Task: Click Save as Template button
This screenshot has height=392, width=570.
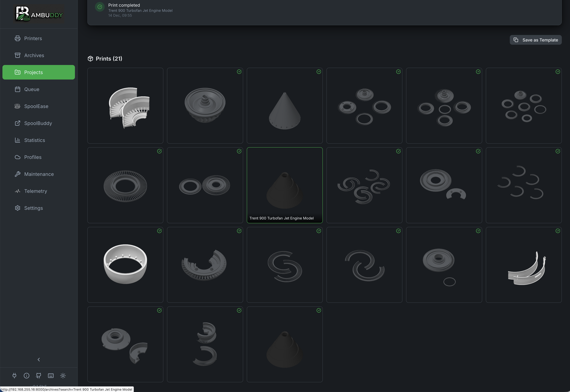Action: click(x=536, y=40)
